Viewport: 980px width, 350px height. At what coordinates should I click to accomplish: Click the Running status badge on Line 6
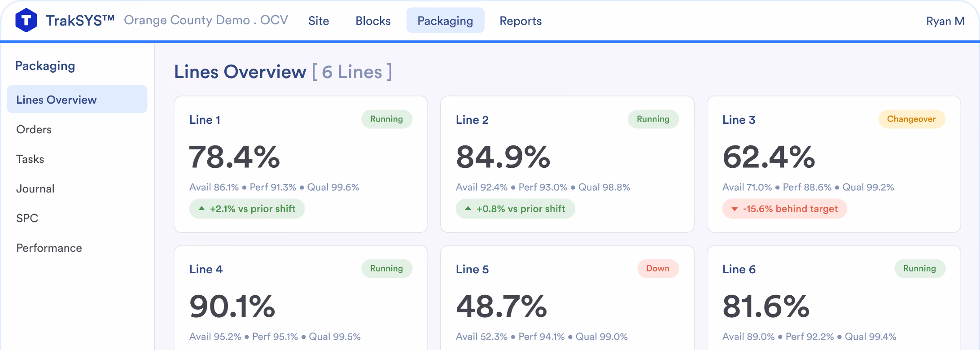(920, 268)
